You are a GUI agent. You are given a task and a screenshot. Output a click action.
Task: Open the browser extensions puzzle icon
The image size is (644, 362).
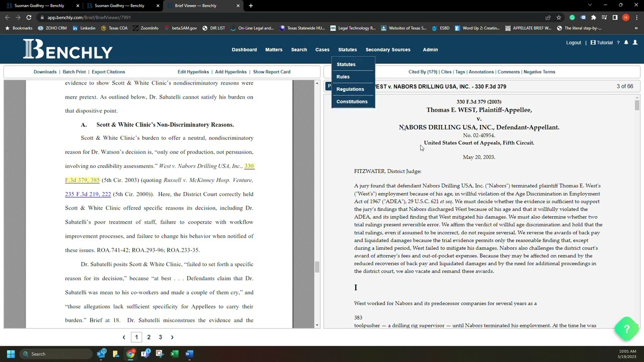click(593, 18)
